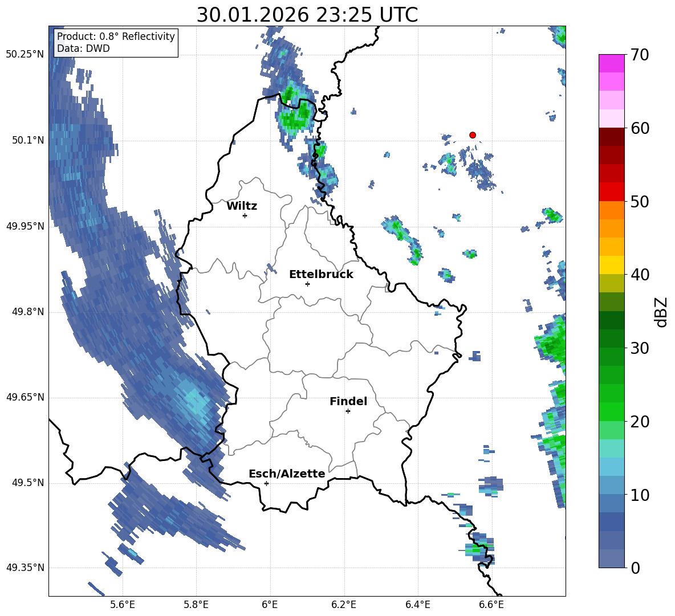Viewport: 675px width, 616px height.
Task: Click the 5.6°E longitude label
Action: coord(122,605)
